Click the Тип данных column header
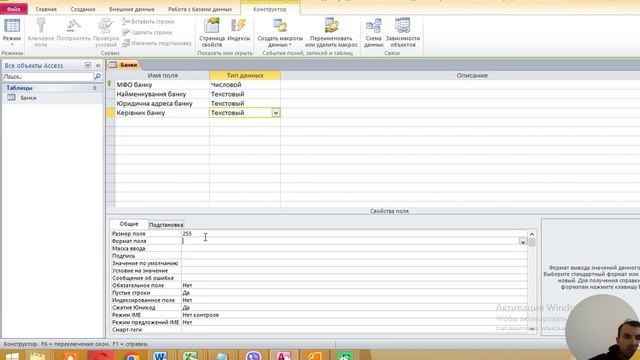640x360 pixels. click(244, 75)
